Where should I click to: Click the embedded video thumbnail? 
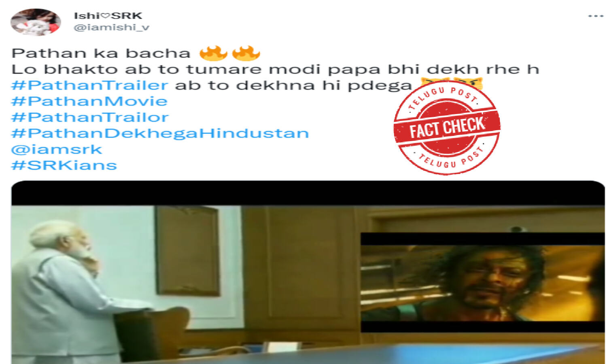[x=308, y=273]
